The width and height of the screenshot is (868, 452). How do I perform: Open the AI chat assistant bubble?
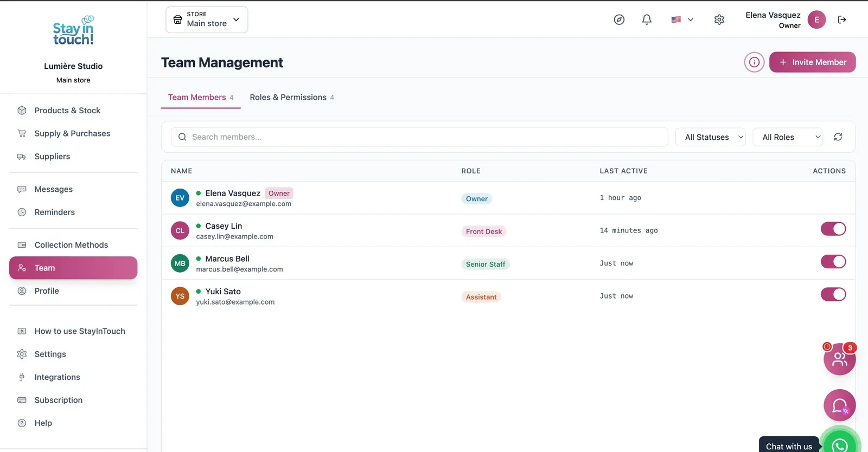[x=839, y=405]
